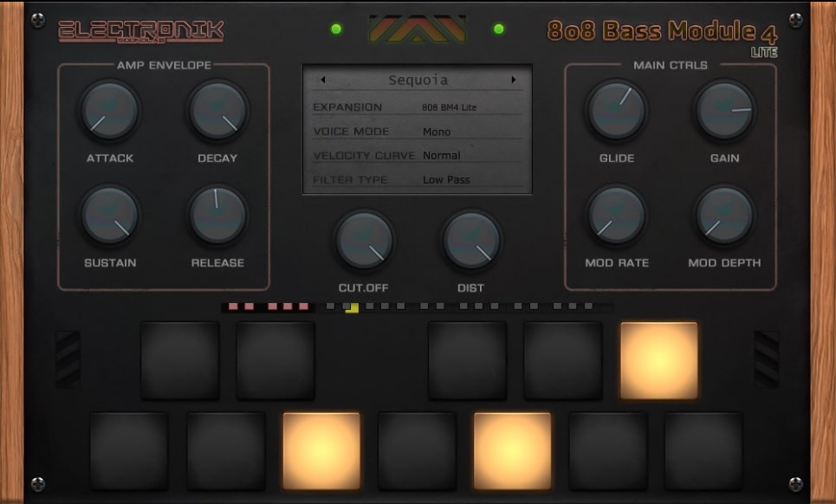Select the Sequoia preset name header
The width and height of the screenshot is (836, 504).
click(x=418, y=80)
